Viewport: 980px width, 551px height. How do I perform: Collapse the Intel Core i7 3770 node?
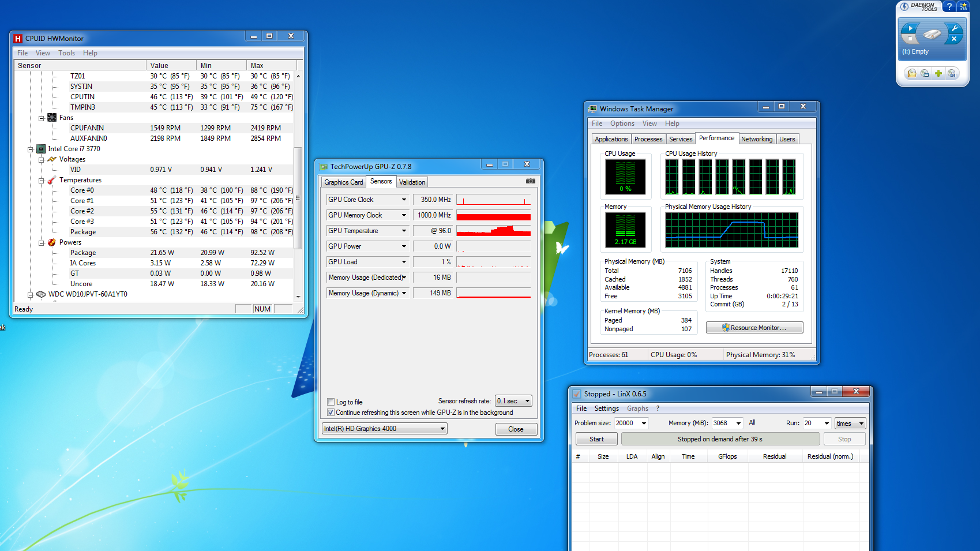(31, 149)
